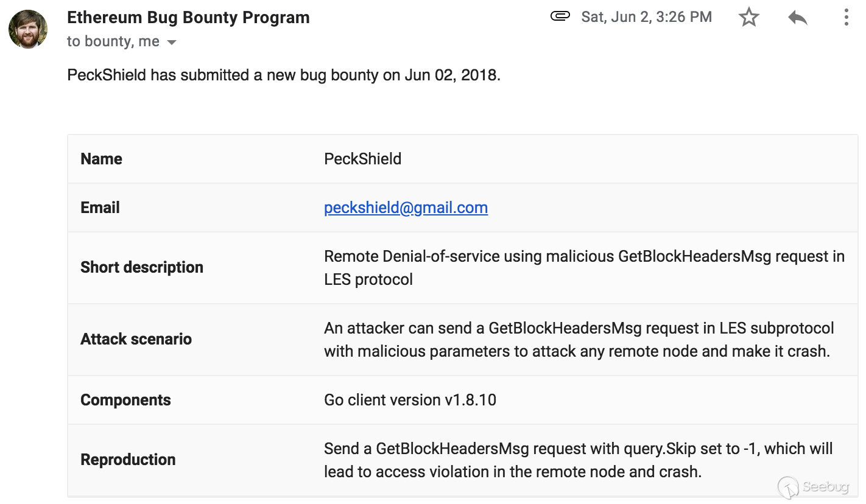Image resolution: width=866 pixels, height=504 pixels.
Task: Open sender's profile picture
Action: [28, 29]
